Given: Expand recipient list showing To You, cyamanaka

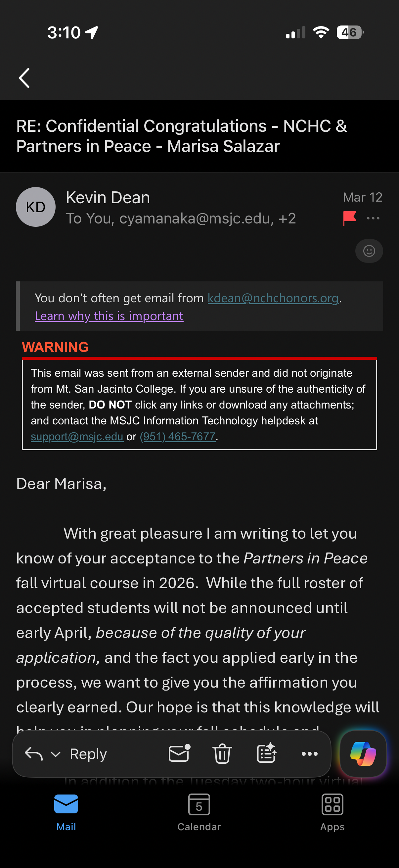Looking at the screenshot, I should point(181,219).
